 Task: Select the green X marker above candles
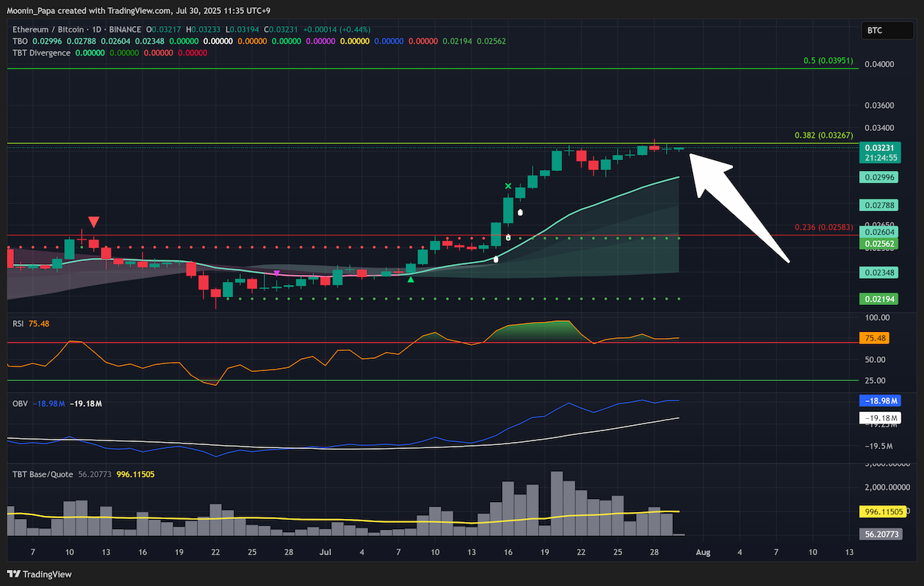point(508,186)
